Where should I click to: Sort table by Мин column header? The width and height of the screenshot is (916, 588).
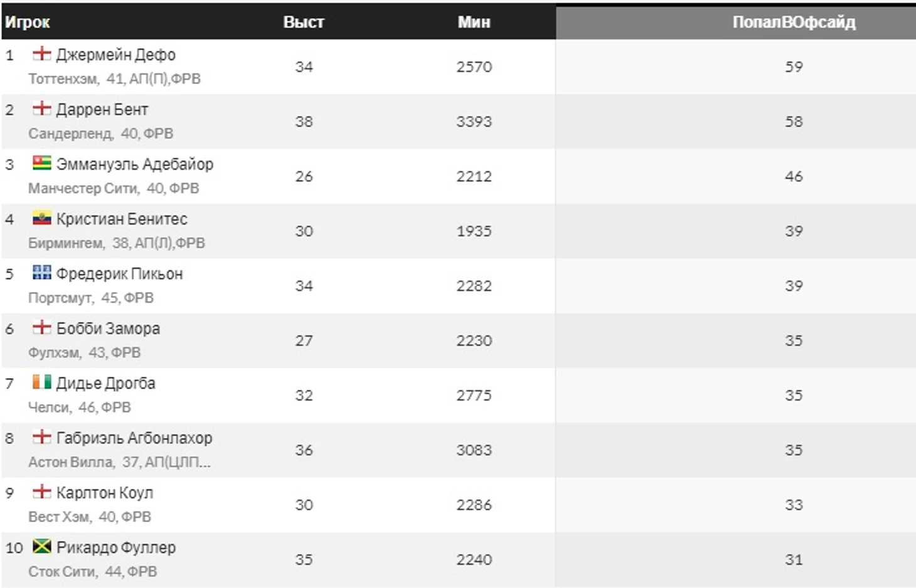point(474,23)
